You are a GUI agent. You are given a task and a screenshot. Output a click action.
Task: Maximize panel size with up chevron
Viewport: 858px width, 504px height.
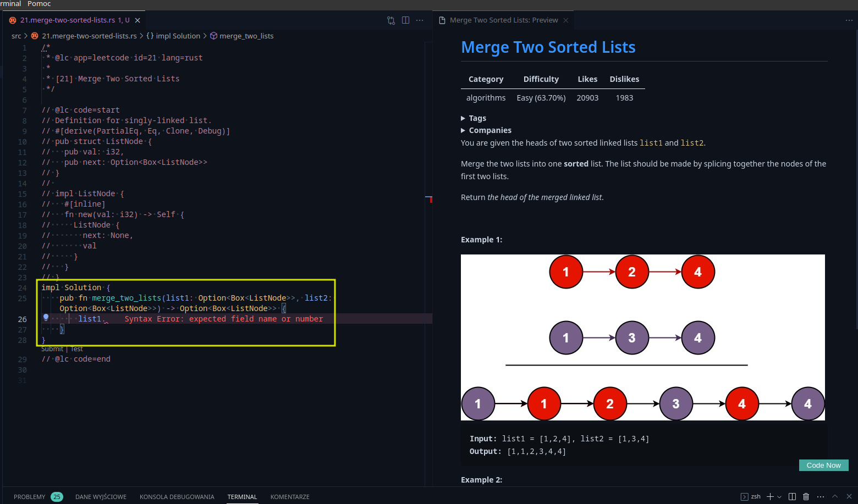tap(835, 496)
